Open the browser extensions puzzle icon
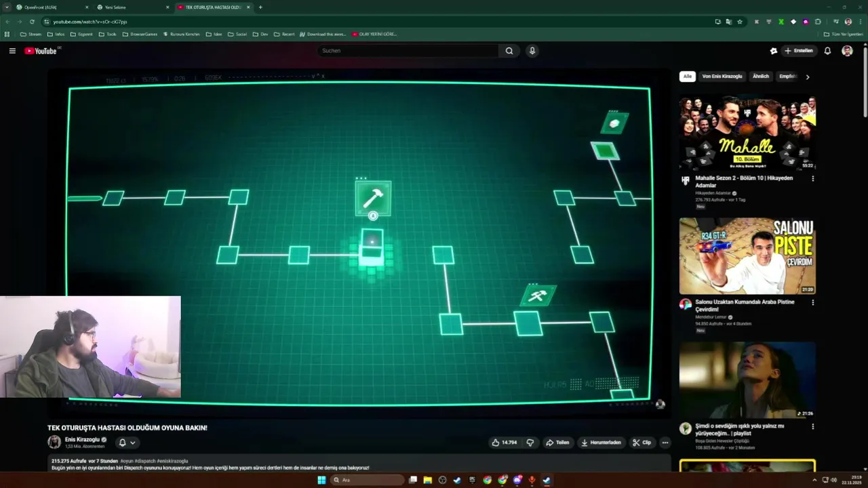868x488 pixels. tap(818, 22)
